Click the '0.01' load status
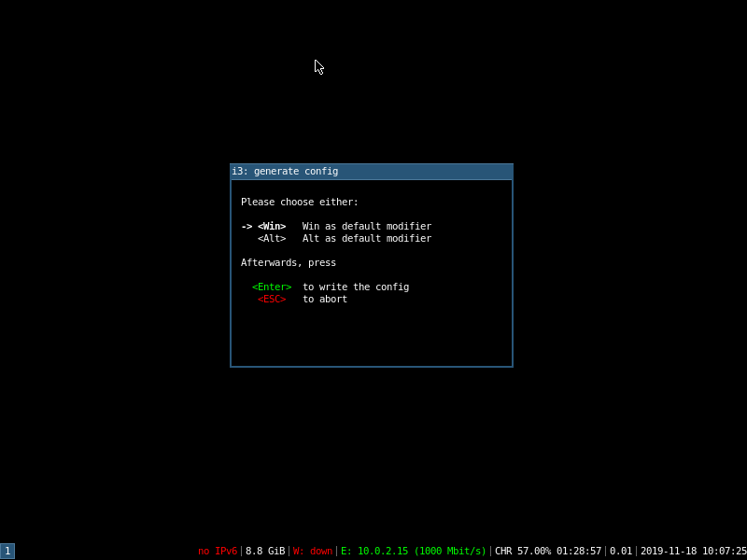The height and width of the screenshot is (560, 747). [x=621, y=551]
